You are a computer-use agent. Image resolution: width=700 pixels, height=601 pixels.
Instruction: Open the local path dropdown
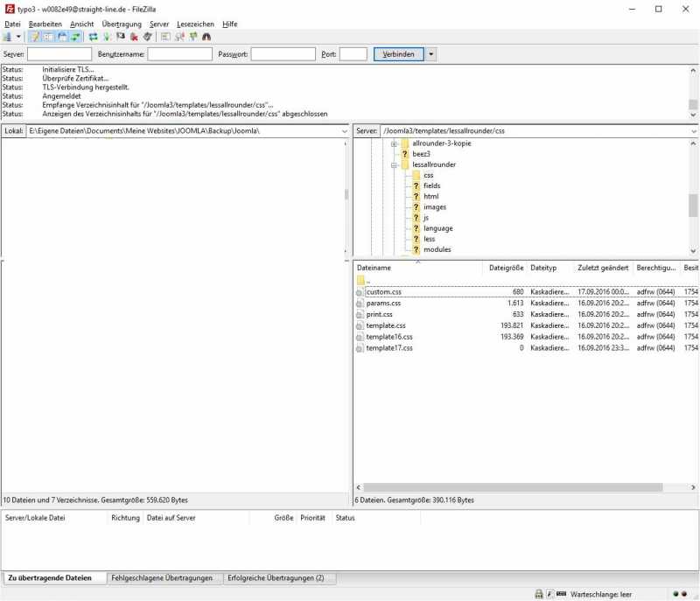[x=344, y=131]
